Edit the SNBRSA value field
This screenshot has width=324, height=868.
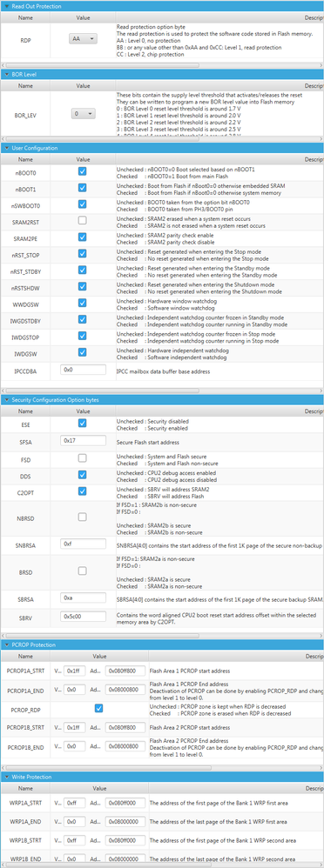(83, 544)
